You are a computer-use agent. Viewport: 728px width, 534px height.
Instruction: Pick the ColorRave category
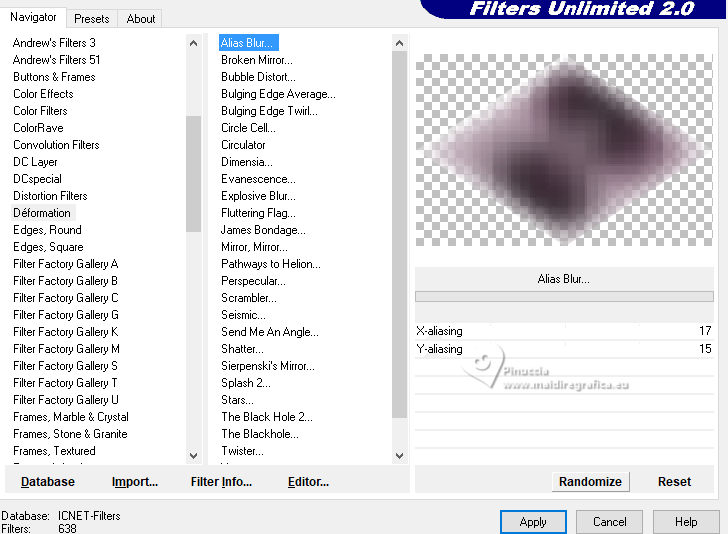pos(38,128)
